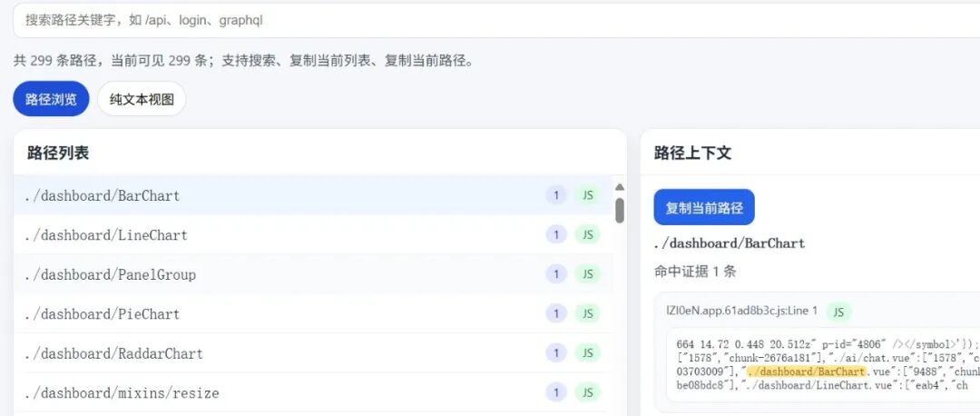The image size is (980, 416).
Task: Click the 路径上下文 panel heading
Action: tap(692, 153)
